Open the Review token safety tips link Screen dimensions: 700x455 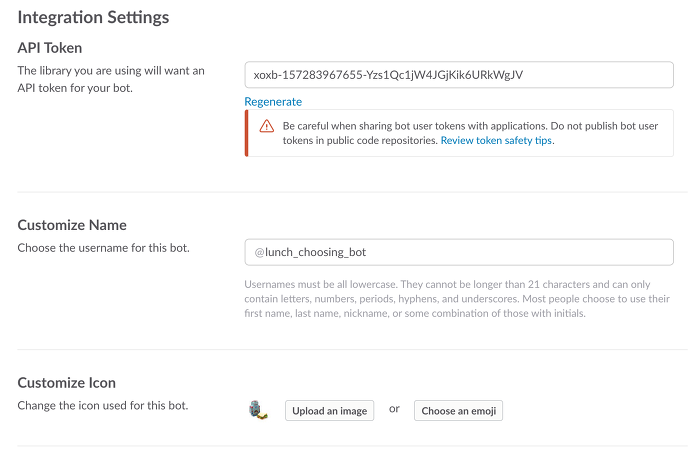tap(496, 140)
